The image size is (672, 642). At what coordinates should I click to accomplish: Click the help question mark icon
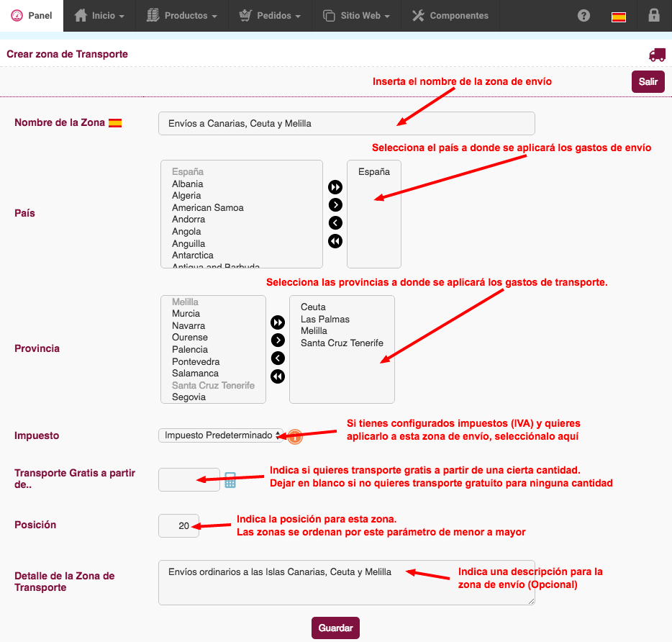tap(584, 16)
